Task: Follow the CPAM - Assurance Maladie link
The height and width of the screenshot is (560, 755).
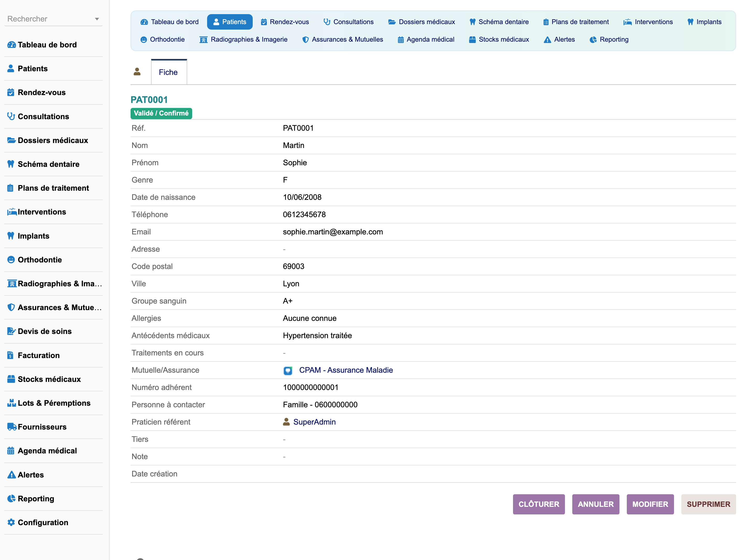Action: click(346, 370)
